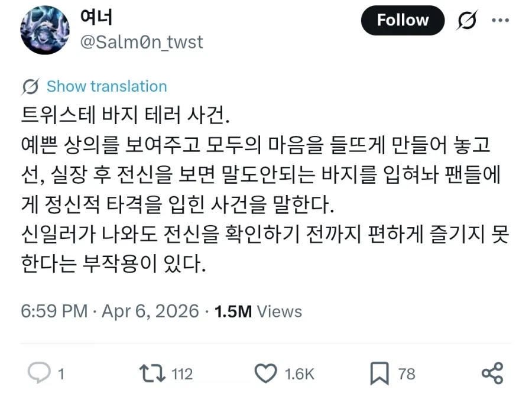Open 1.5M Views analytics
Screen dimensions: 532x399
click(258, 311)
